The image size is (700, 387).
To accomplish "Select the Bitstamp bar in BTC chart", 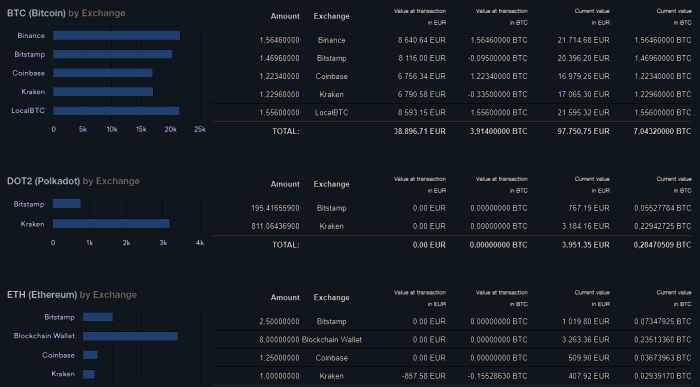I will [112, 54].
